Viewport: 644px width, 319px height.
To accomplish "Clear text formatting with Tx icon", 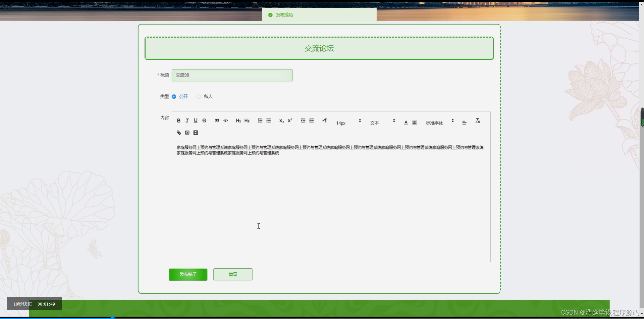I will tap(478, 121).
